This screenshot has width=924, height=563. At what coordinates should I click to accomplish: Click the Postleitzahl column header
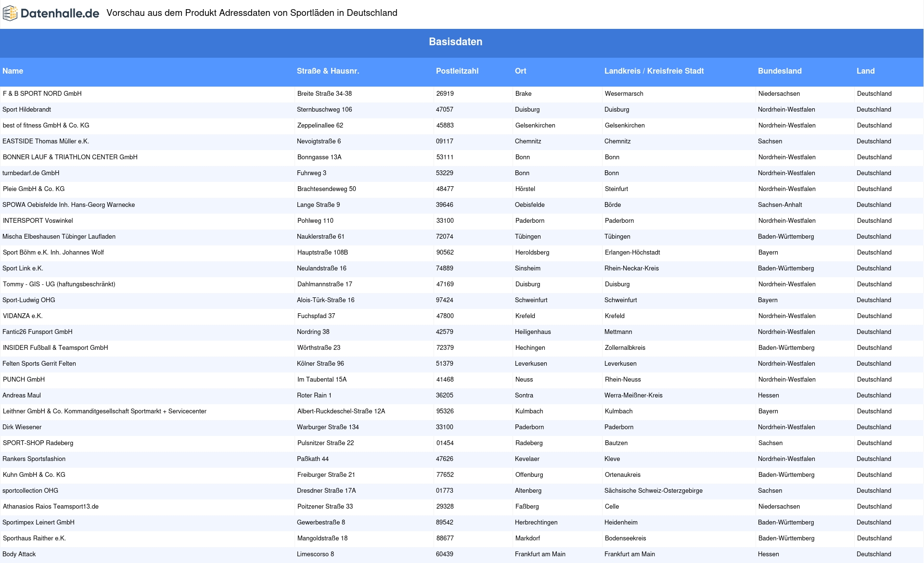point(457,71)
